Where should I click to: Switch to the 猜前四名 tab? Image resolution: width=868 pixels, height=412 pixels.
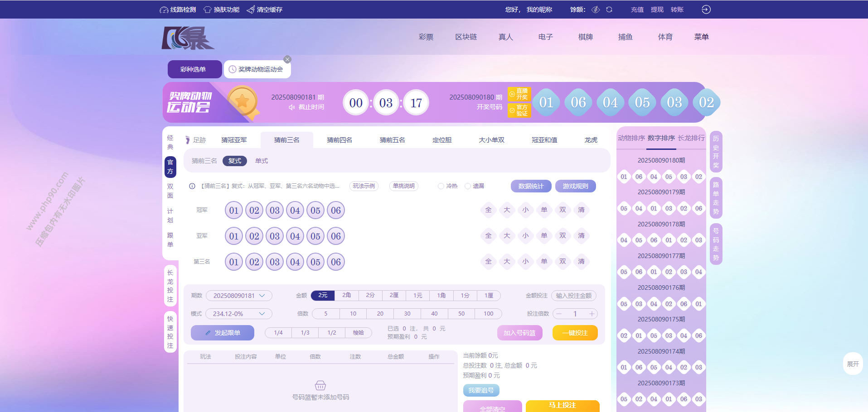tap(339, 140)
